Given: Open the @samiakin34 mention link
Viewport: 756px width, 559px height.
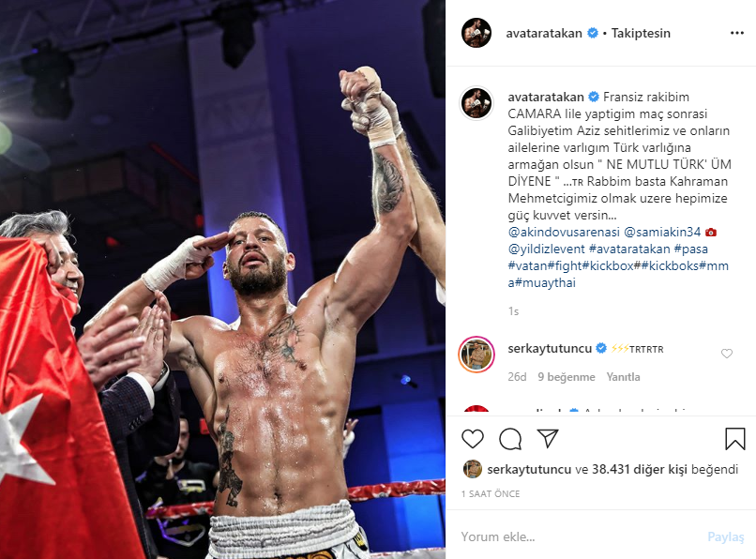Looking at the screenshot, I should pyautogui.click(x=662, y=232).
